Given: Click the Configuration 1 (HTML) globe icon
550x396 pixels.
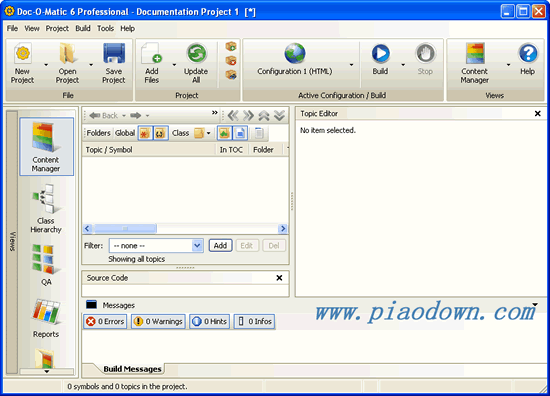Looking at the screenshot, I should pyautogui.click(x=295, y=54).
